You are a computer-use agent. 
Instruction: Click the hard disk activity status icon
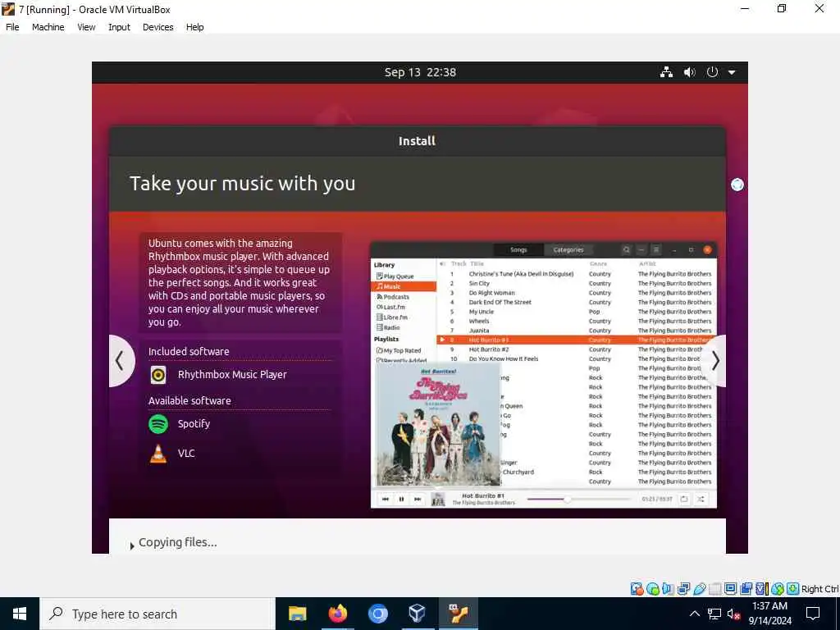637,589
